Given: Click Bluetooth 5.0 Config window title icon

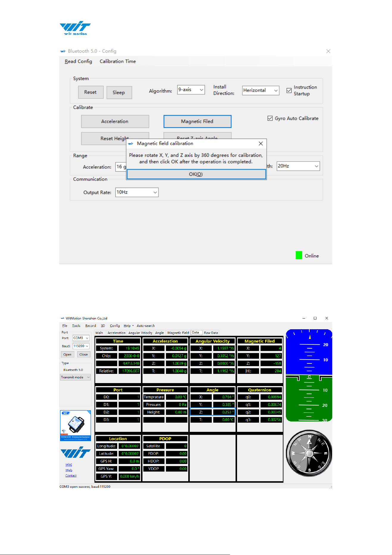Looking at the screenshot, I should tap(63, 51).
